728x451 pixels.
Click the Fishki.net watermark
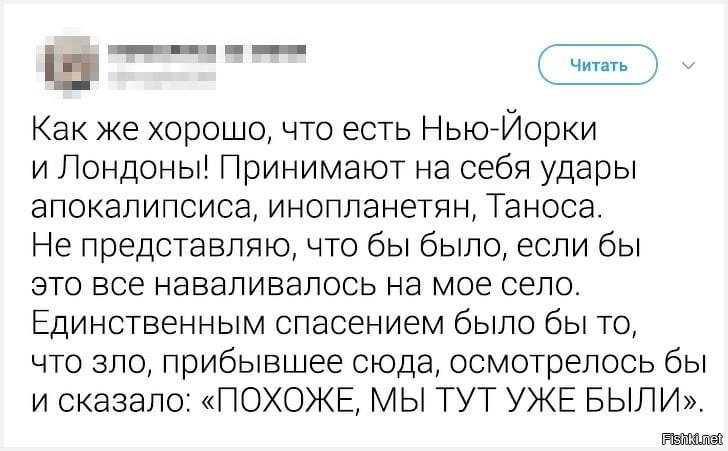[692, 438]
